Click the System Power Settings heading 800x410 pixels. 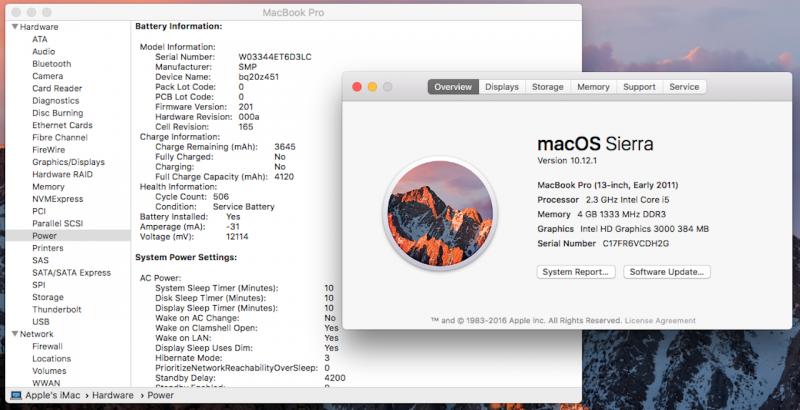coord(186,258)
